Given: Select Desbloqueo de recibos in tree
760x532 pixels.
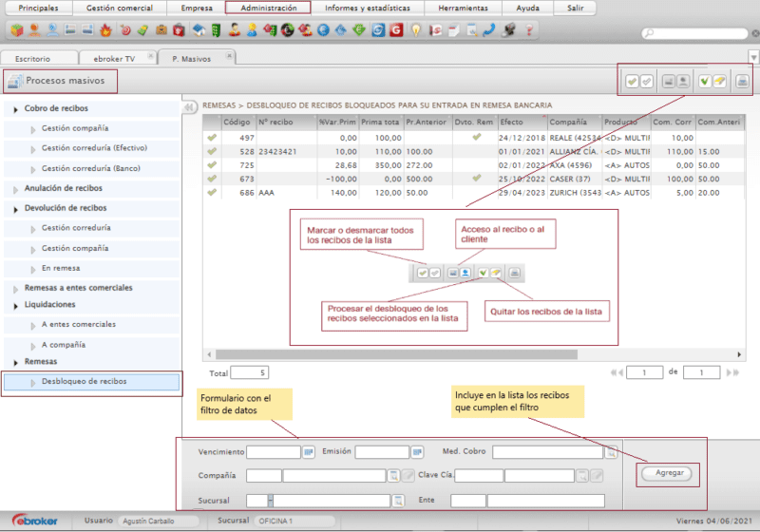Looking at the screenshot, I should click(x=91, y=382).
